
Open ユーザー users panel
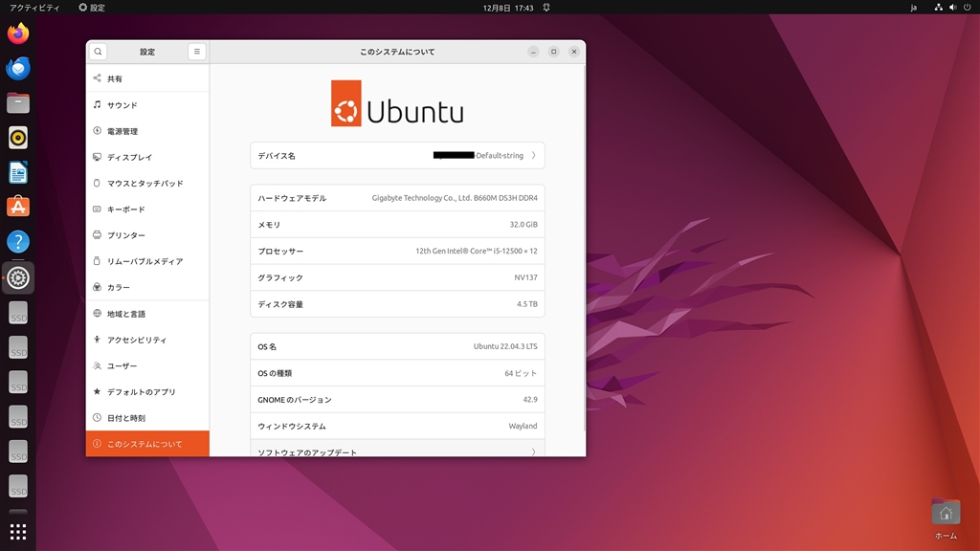[147, 366]
